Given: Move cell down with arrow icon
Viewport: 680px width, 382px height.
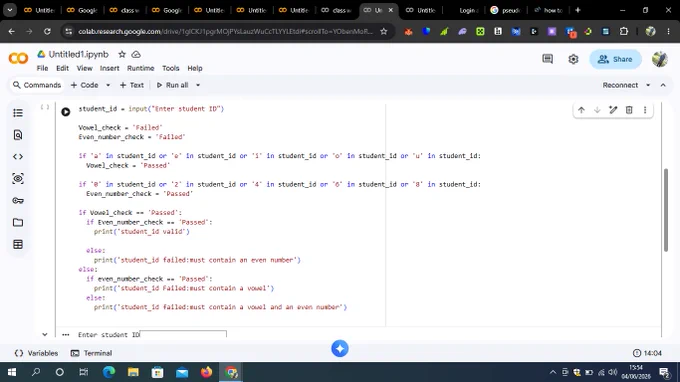Looking at the screenshot, I should [x=597, y=110].
